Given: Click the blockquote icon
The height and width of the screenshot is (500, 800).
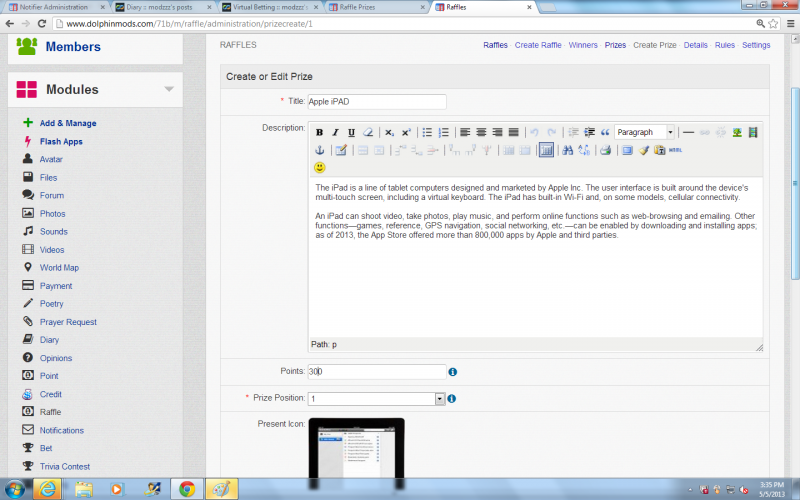Looking at the screenshot, I should click(x=605, y=132).
